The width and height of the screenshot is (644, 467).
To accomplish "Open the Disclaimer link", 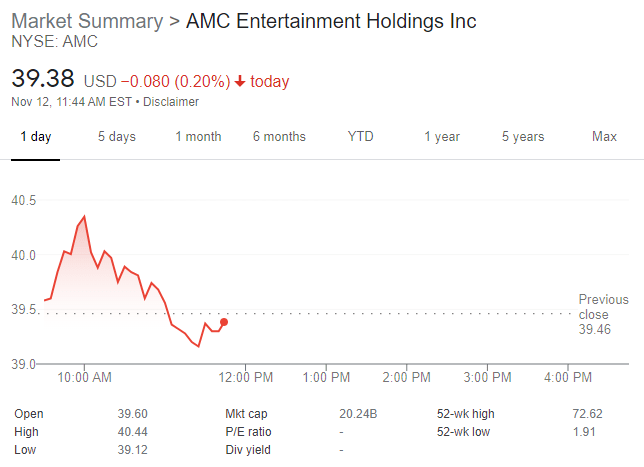I will tap(171, 102).
